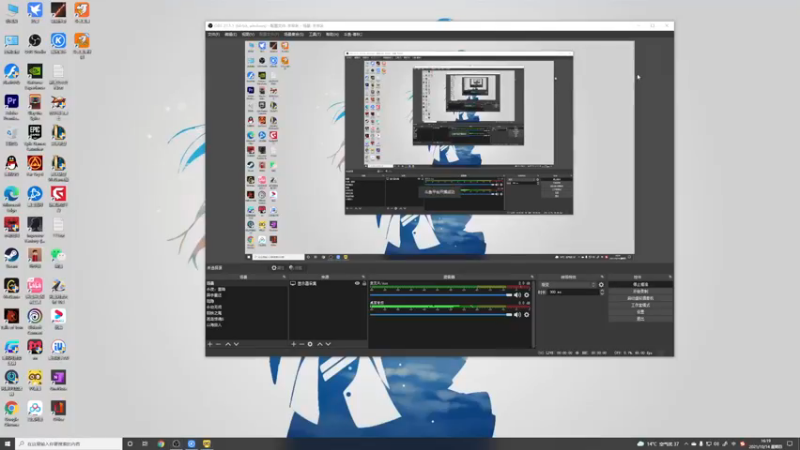Image resolution: width=800 pixels, height=450 pixels.
Task: Open Ubisoft Connect desktop shortcut
Action: click(35, 321)
